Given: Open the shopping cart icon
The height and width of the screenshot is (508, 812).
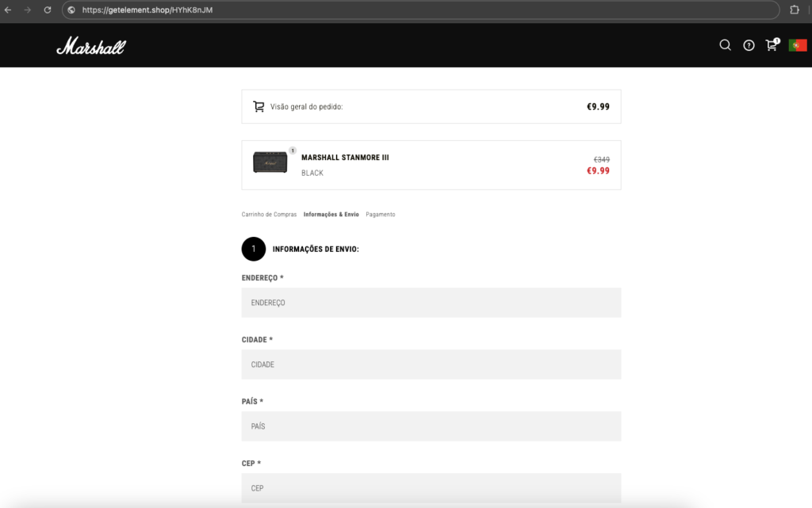Looking at the screenshot, I should click(772, 44).
